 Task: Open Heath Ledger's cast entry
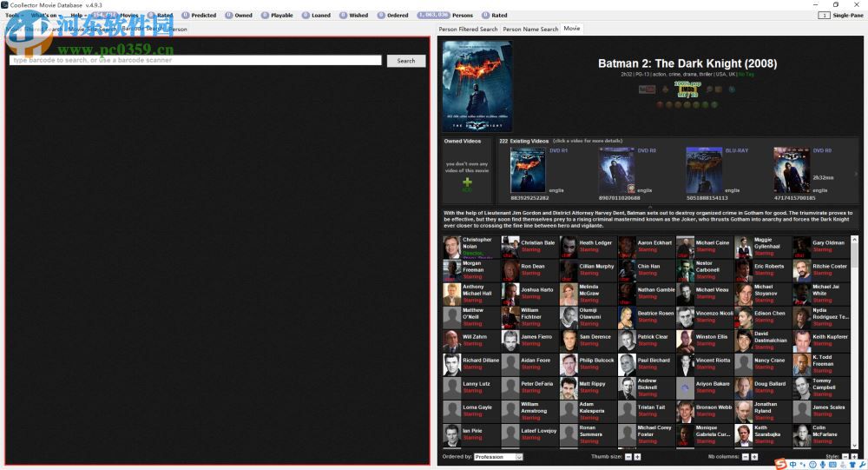pos(588,247)
